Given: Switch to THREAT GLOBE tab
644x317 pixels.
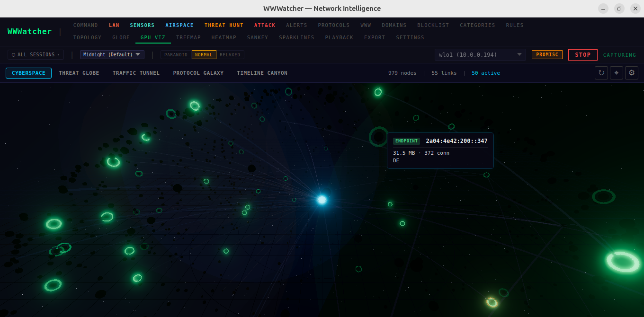Looking at the screenshot, I should pyautogui.click(x=79, y=73).
